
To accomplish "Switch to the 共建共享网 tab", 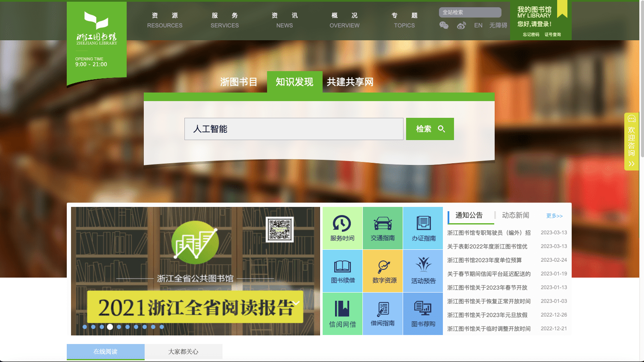I will pos(350,82).
